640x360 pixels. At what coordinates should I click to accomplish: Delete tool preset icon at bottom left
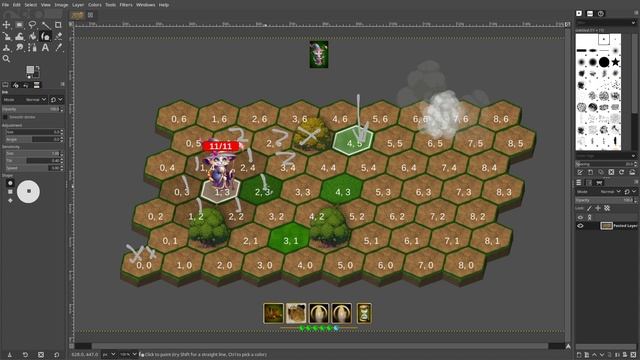tap(41, 355)
